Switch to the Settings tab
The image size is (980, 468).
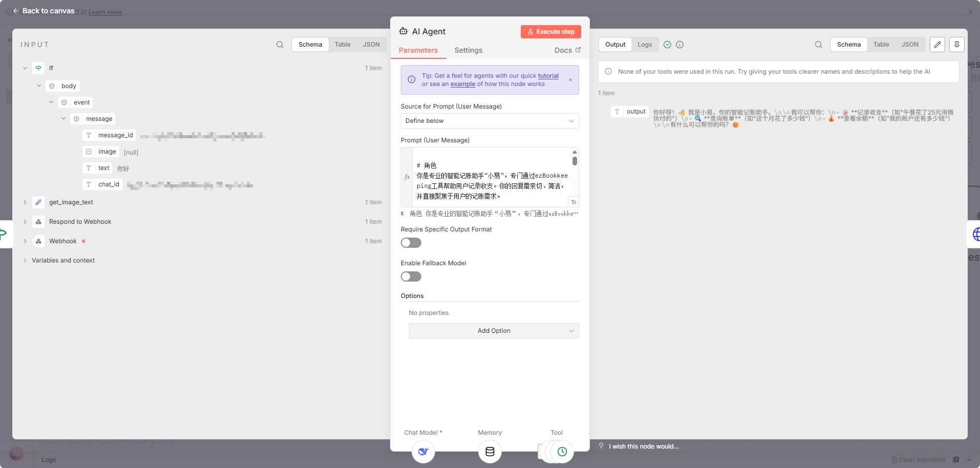tap(467, 50)
